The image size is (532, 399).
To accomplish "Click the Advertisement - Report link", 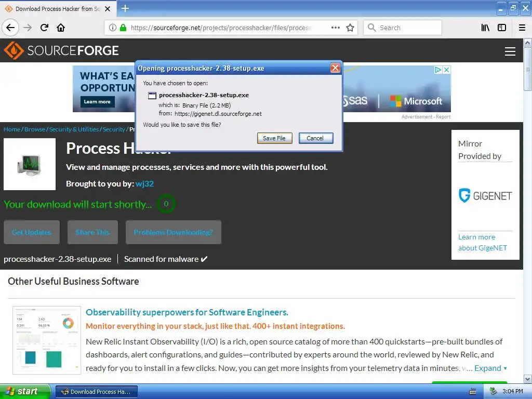I will pyautogui.click(x=426, y=117).
